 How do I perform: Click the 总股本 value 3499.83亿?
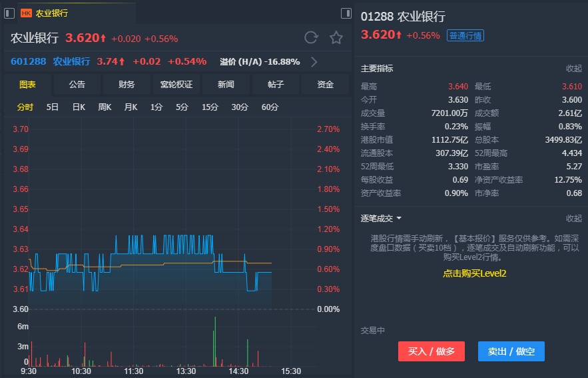coord(563,140)
